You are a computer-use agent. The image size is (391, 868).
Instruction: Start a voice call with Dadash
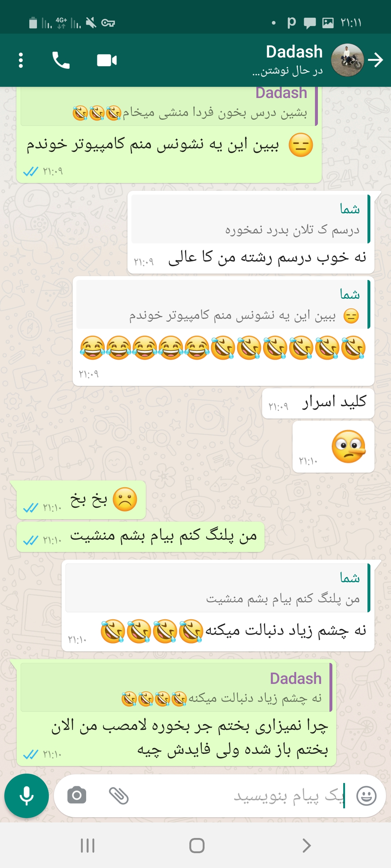point(61,60)
